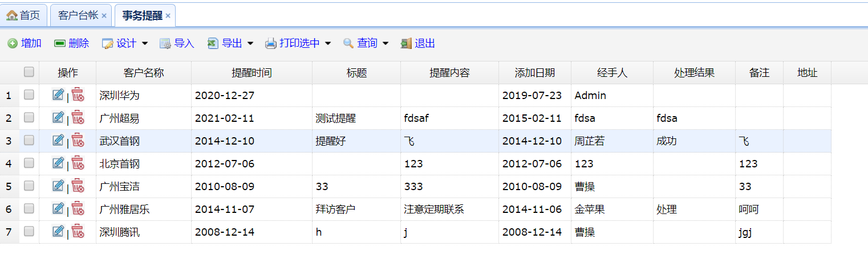The height and width of the screenshot is (259, 868).
Task: Delete the 深圳腾讯 row via trash icon
Action: [78, 231]
